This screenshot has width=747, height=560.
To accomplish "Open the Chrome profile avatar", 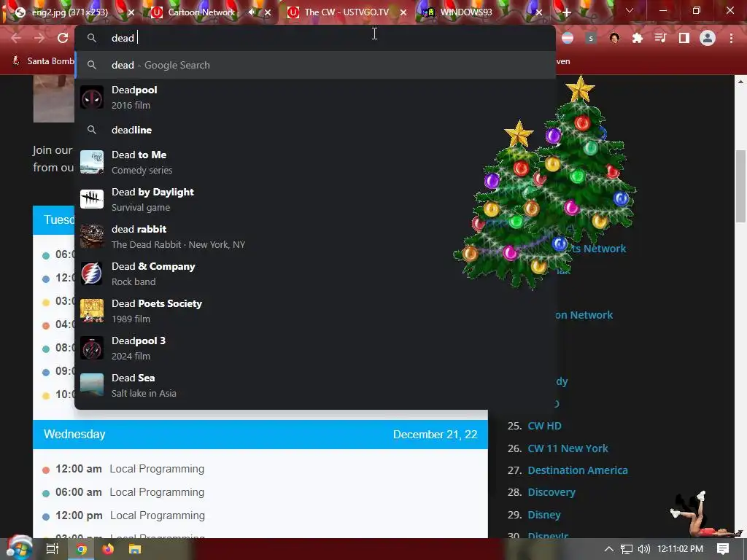I will [x=708, y=38].
